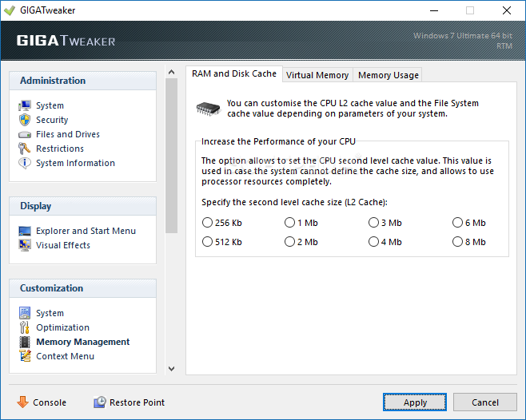Click the Visual Effects monitor icon
This screenshot has height=420, width=526.
25,245
